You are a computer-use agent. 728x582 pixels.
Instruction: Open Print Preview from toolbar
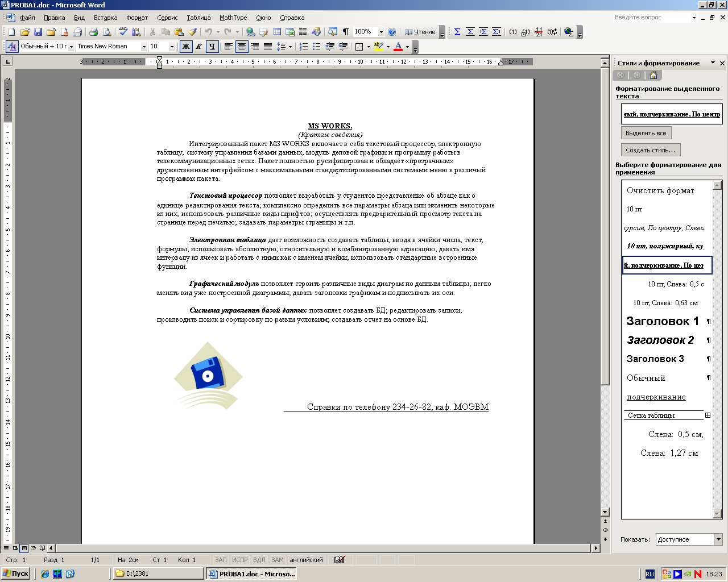(107, 32)
